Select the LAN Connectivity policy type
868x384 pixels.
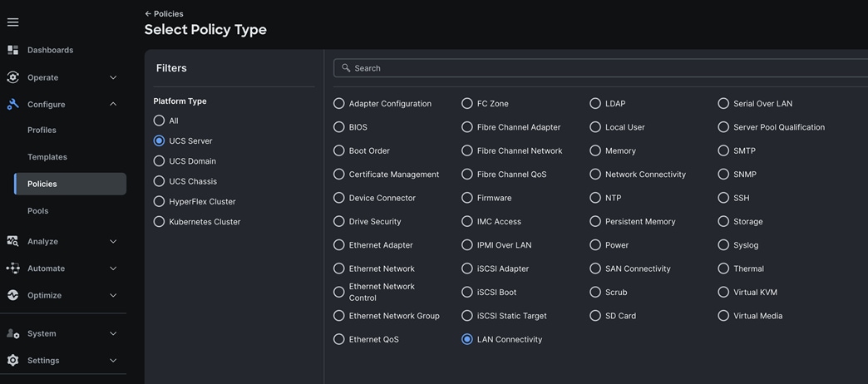point(467,339)
